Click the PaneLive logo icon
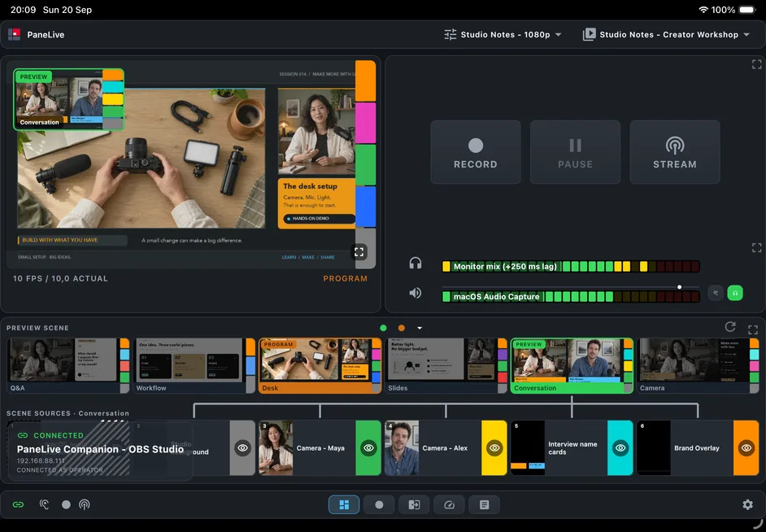Screen dimensions: 766x532 [14, 35]
